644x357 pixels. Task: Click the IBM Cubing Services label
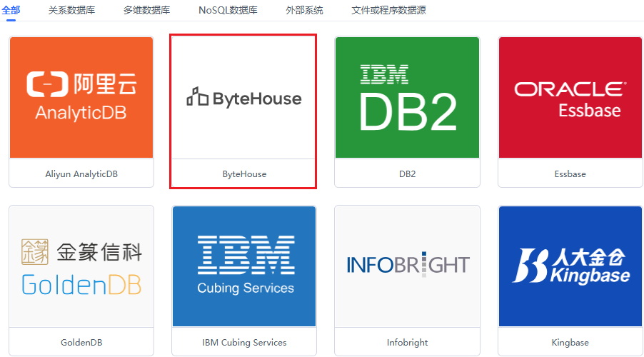coord(244,343)
